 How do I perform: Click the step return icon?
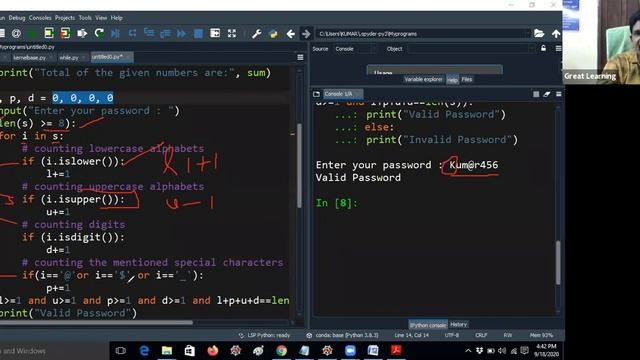(165, 33)
